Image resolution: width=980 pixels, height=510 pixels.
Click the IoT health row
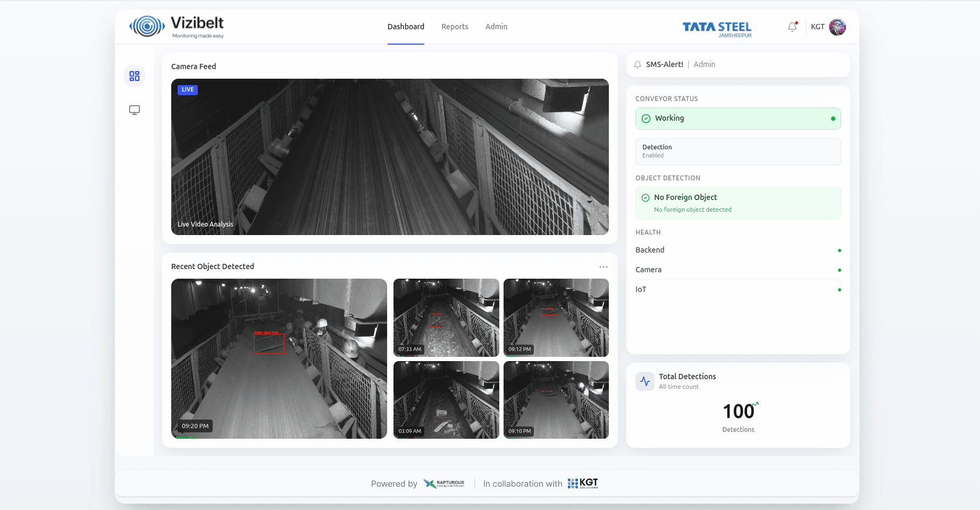(738, 290)
